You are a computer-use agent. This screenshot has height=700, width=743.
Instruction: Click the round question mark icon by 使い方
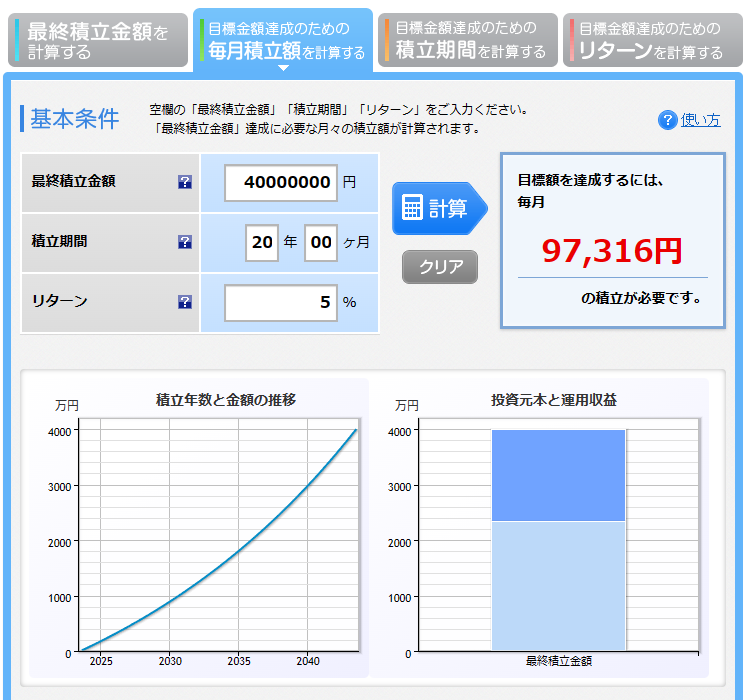pyautogui.click(x=667, y=120)
